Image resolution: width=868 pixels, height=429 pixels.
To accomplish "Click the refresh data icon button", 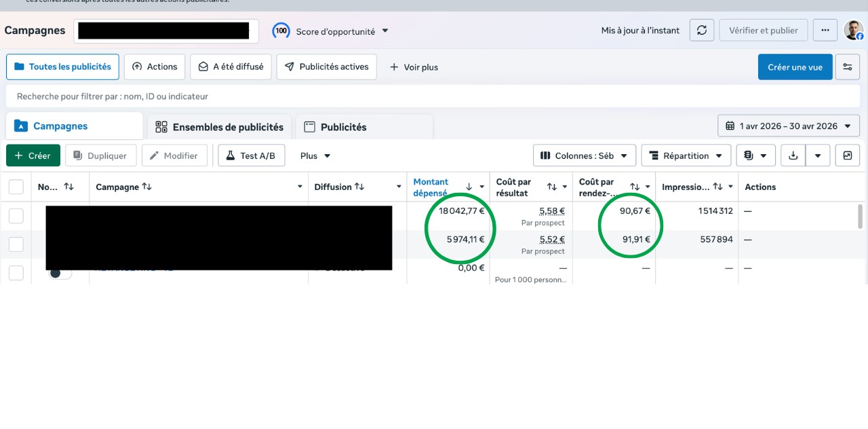I will pyautogui.click(x=702, y=30).
